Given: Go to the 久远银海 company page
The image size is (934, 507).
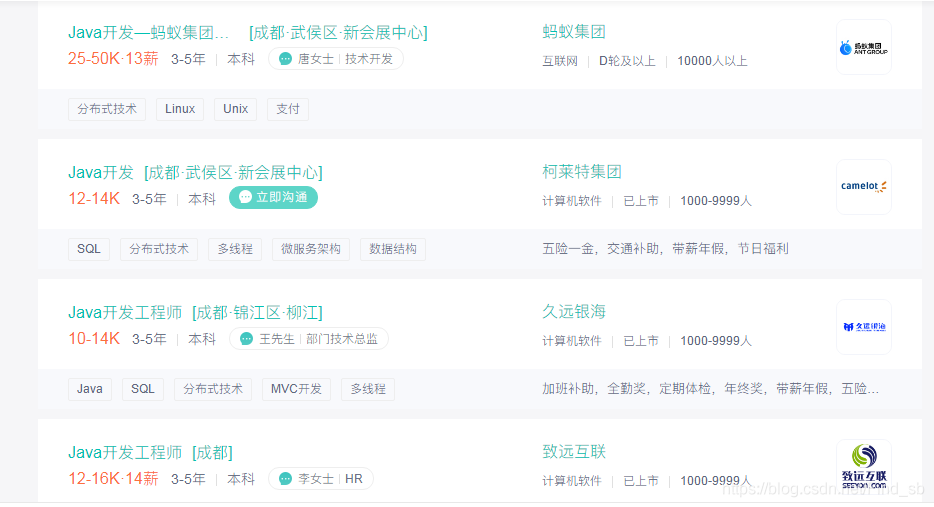Looking at the screenshot, I should [574, 312].
